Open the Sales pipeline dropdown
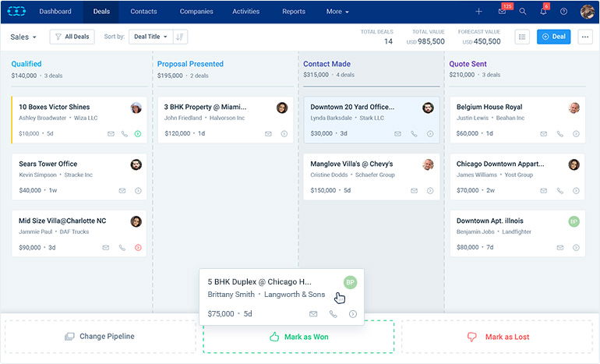This screenshot has height=364, width=600. pyautogui.click(x=23, y=37)
